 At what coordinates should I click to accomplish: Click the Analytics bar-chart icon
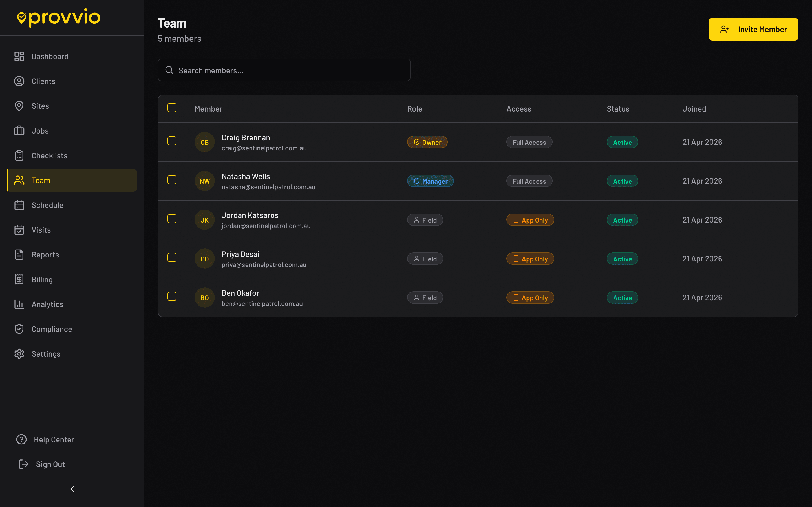[19, 304]
